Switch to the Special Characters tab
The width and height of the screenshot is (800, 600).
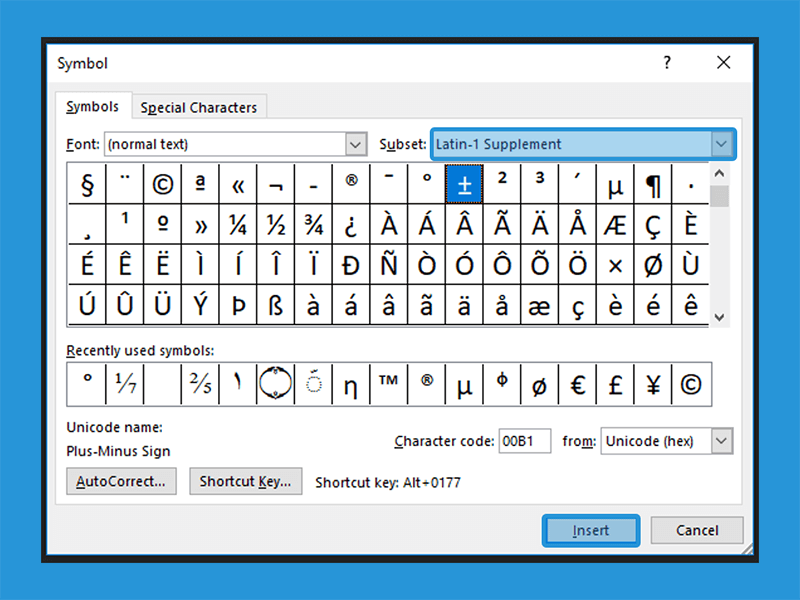click(x=199, y=108)
